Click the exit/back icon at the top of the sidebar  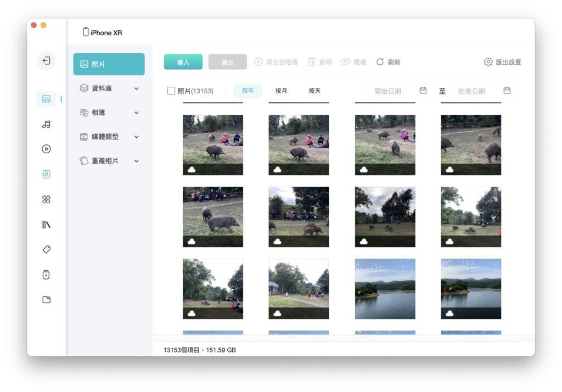pos(46,60)
